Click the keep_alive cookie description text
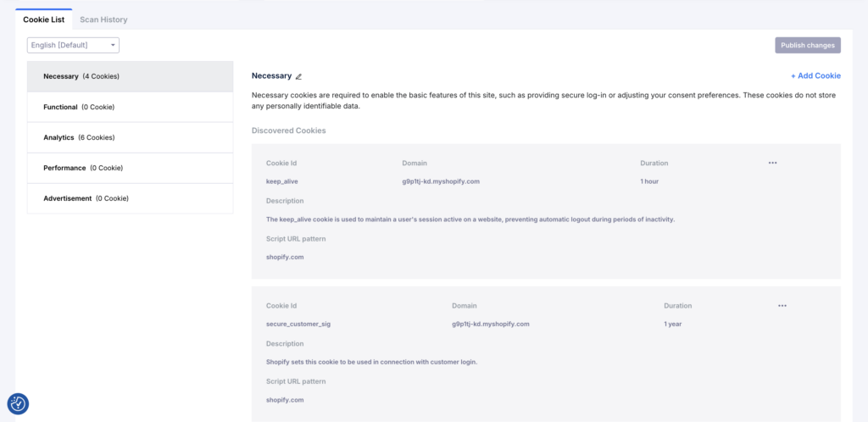This screenshot has height=422, width=868. point(470,219)
